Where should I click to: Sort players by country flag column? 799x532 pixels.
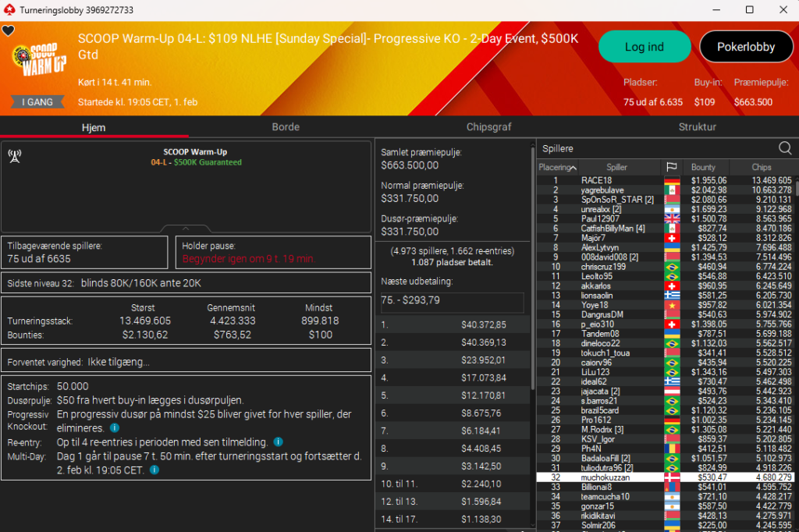tap(671, 168)
